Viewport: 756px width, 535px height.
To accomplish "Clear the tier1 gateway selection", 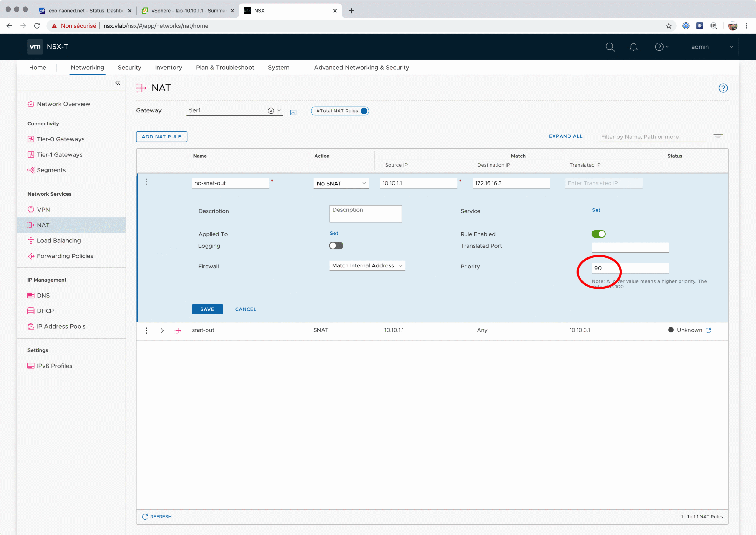I will click(x=271, y=111).
